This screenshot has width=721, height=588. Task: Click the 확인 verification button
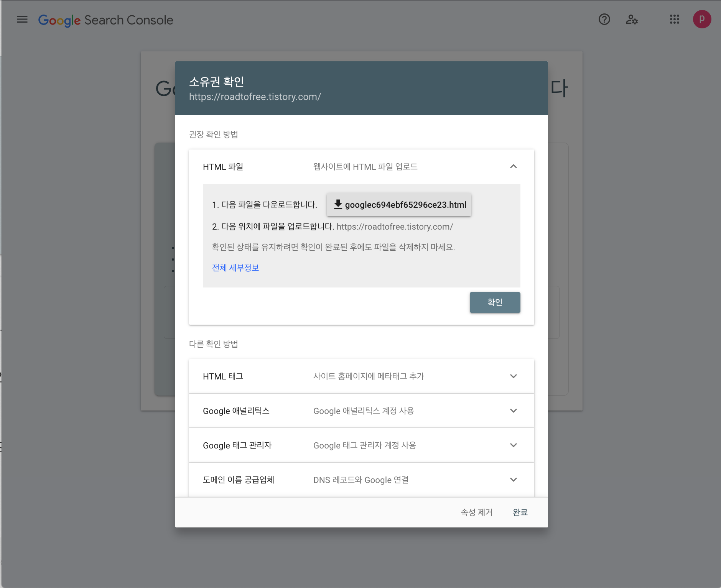495,302
